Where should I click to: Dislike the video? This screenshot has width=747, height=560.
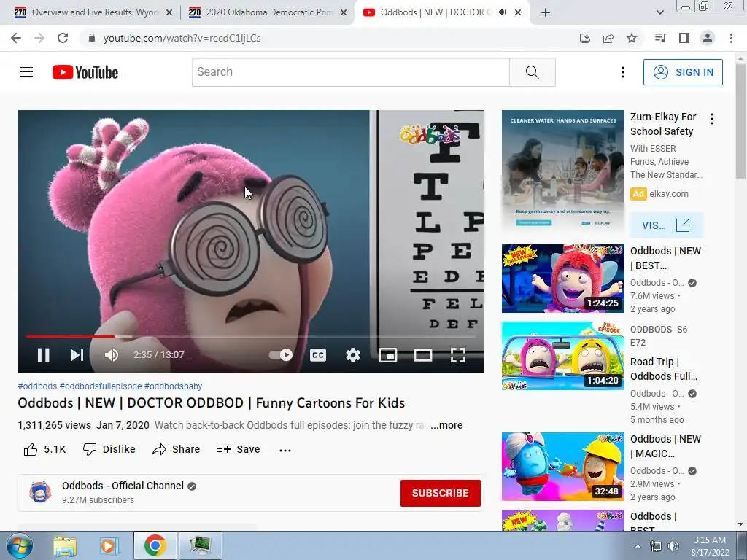point(109,449)
